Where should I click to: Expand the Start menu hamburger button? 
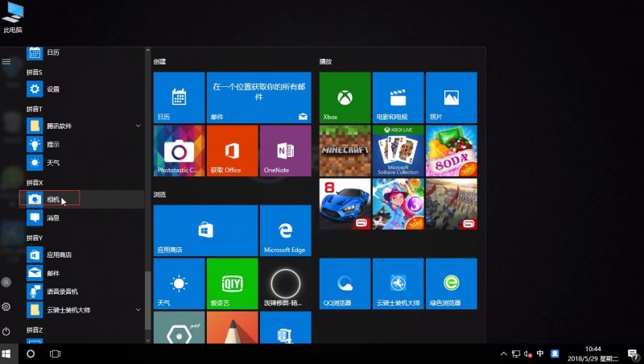6,62
